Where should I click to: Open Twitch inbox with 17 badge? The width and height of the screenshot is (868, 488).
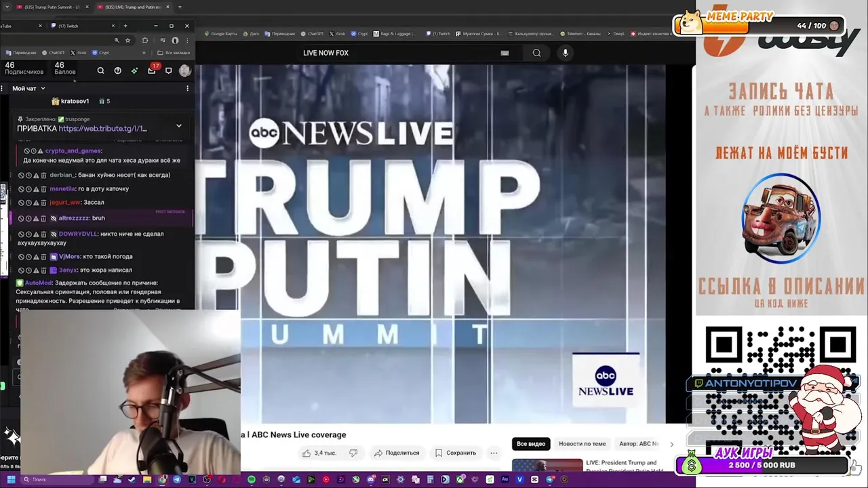[x=152, y=70]
